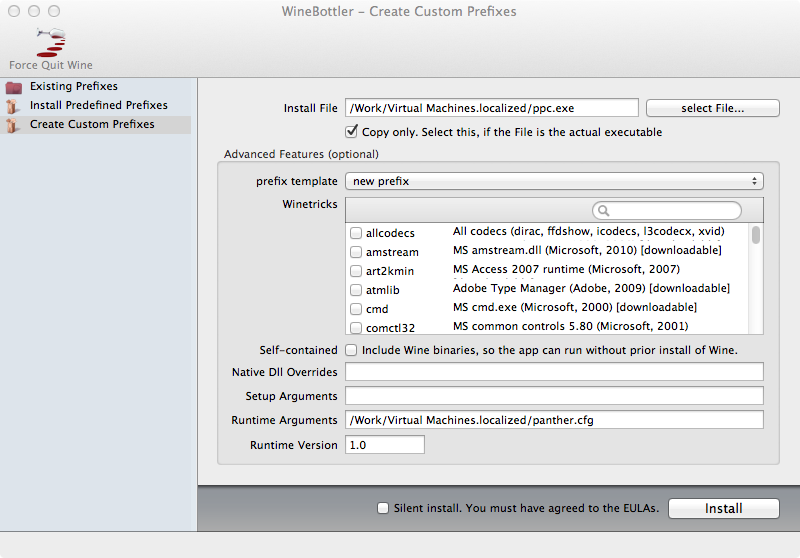
Task: Click the MS common controls 5.80 description
Action: pos(570,326)
